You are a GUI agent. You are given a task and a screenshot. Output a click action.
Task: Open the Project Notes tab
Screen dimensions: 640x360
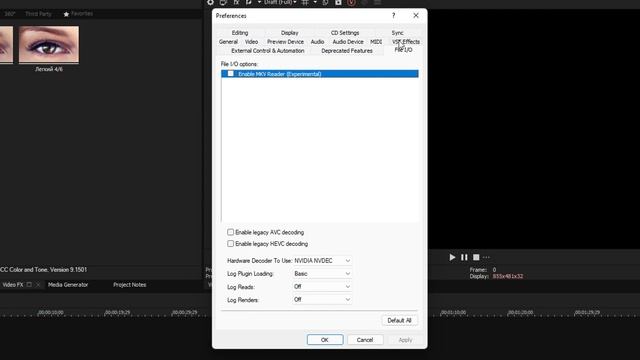pyautogui.click(x=129, y=284)
